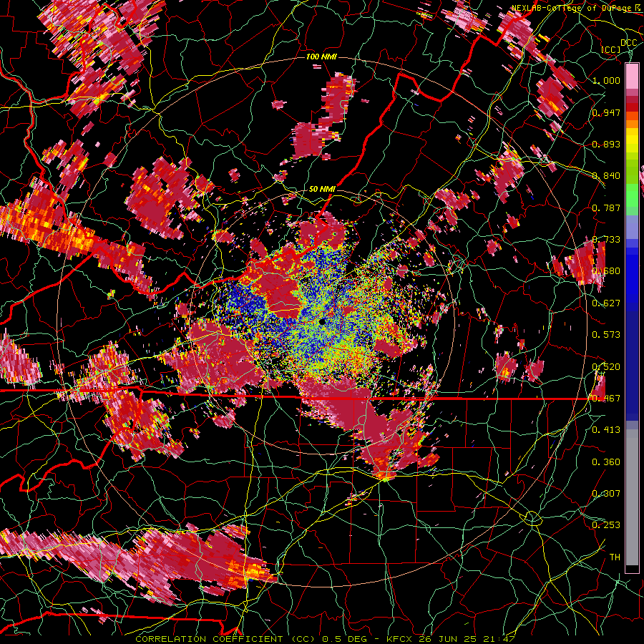
Task: Click the 50 NMI range ring label
Action: pyautogui.click(x=322, y=189)
